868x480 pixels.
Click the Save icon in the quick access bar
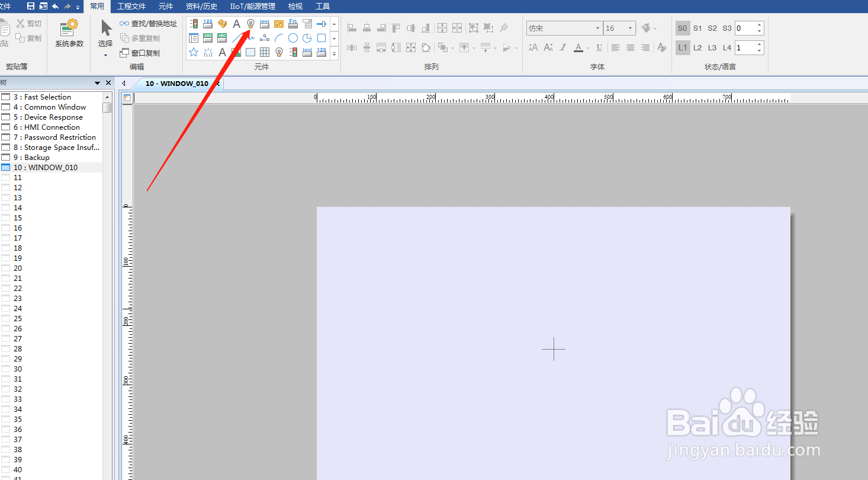click(31, 6)
